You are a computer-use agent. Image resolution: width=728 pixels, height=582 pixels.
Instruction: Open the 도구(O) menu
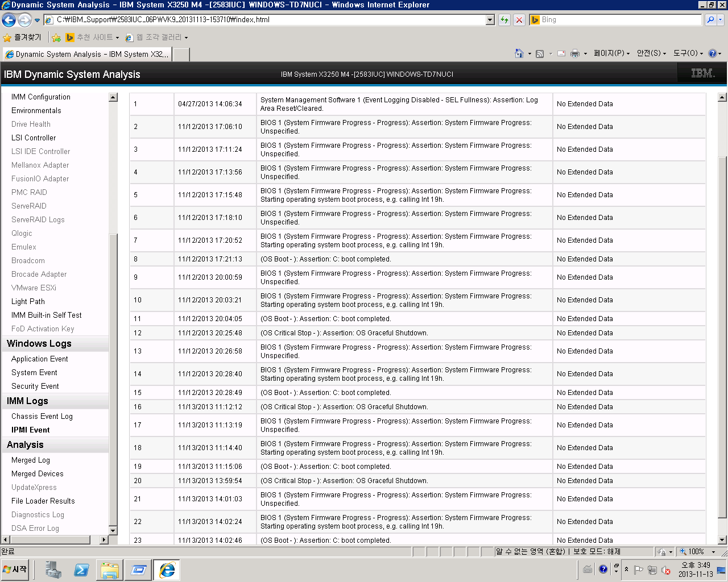tap(688, 53)
